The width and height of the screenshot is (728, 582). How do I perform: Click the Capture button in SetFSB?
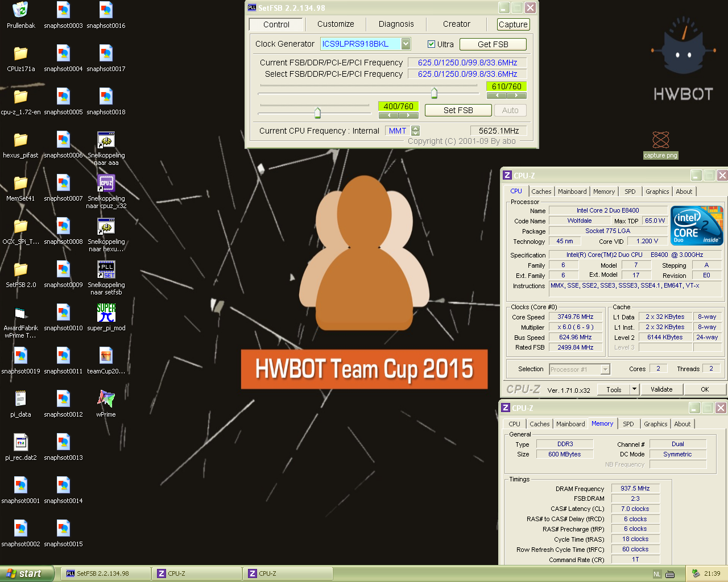[x=513, y=24]
